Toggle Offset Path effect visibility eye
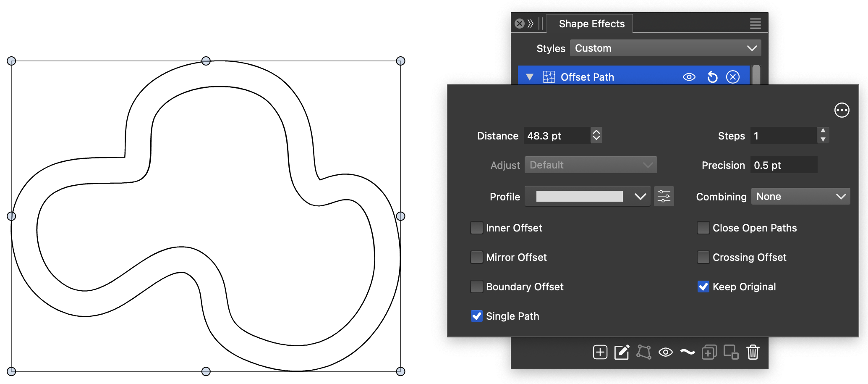Image resolution: width=868 pixels, height=384 pixels. tap(689, 77)
